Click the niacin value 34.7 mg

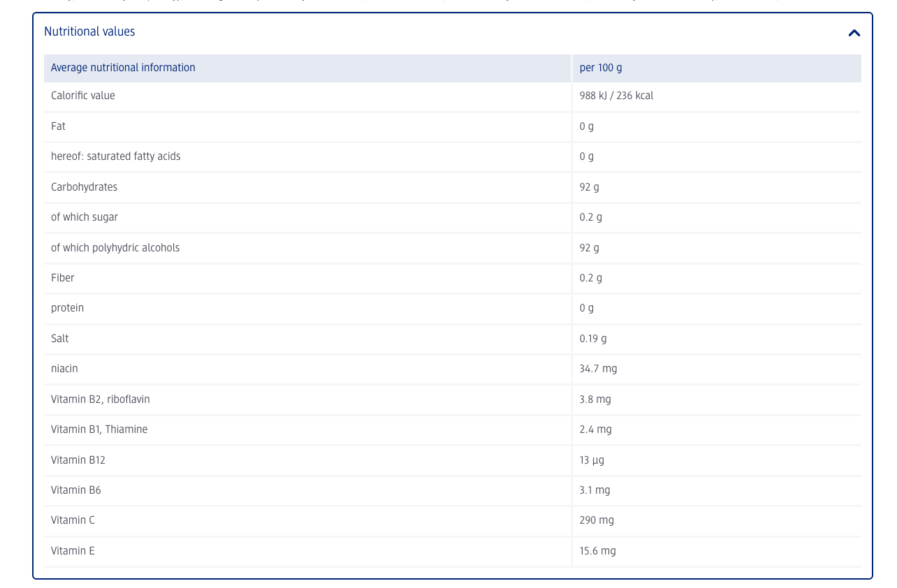tap(598, 369)
